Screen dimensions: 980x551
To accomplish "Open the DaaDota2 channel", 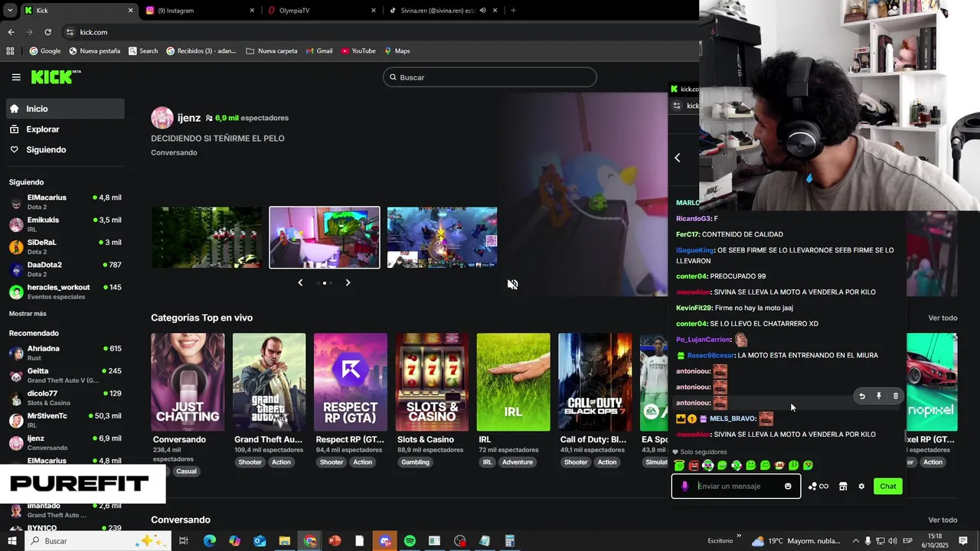I will (66, 269).
